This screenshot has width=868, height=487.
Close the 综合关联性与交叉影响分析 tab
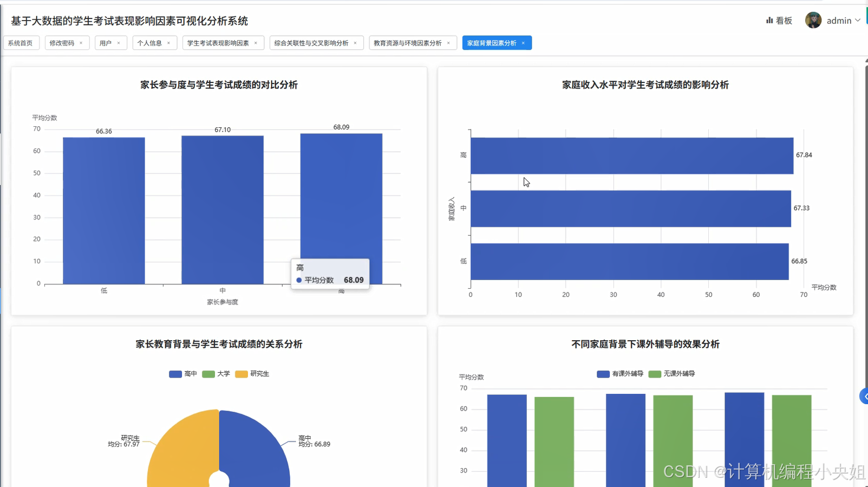pos(355,43)
